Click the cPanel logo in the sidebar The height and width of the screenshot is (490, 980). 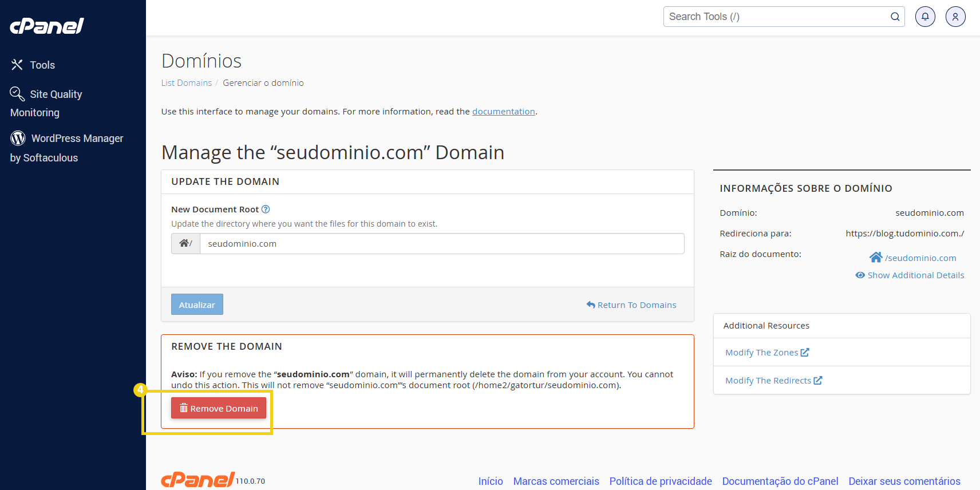(x=47, y=26)
